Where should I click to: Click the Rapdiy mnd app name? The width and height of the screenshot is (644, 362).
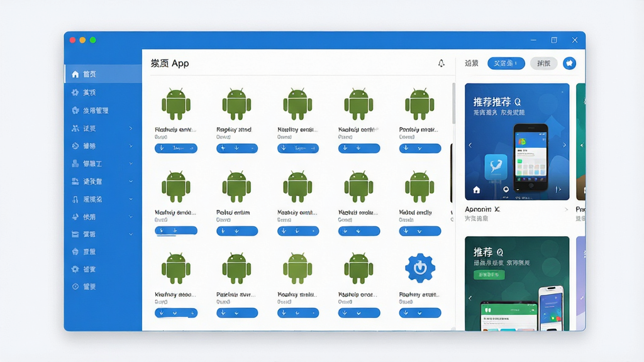pyautogui.click(x=234, y=129)
